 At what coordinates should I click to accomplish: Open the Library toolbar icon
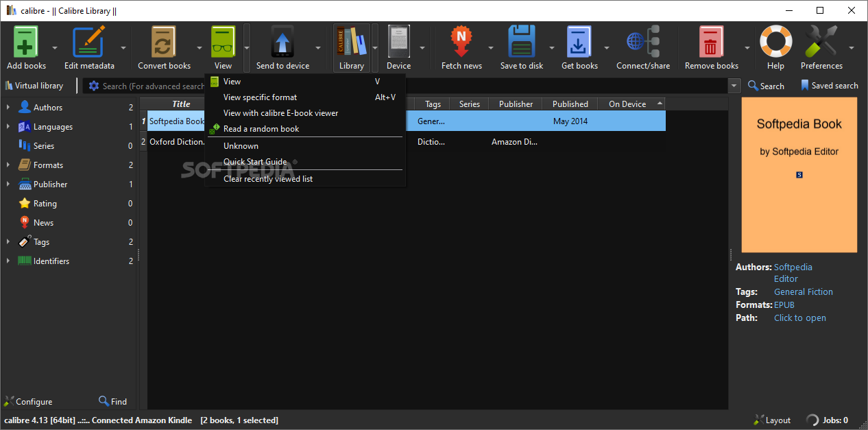click(351, 42)
